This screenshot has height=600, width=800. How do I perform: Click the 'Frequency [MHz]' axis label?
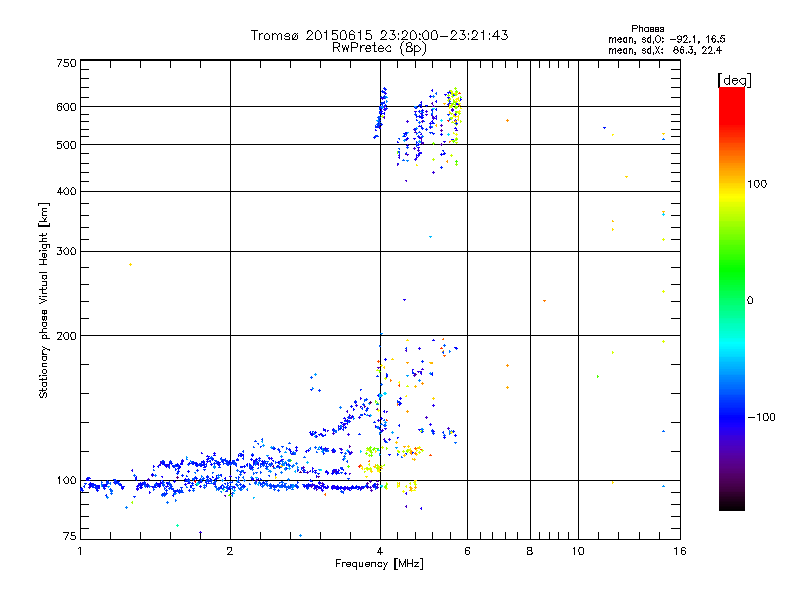379,564
